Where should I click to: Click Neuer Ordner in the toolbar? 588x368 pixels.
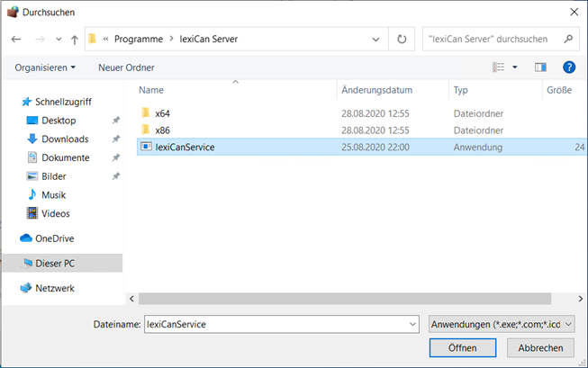(x=126, y=67)
